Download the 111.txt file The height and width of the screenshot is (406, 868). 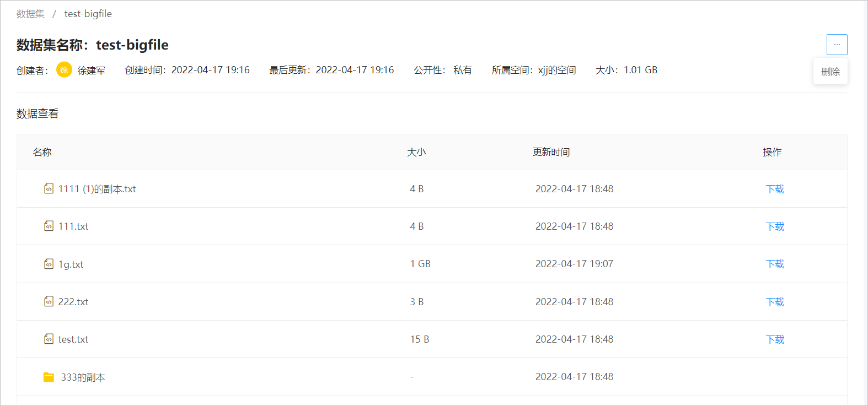coord(775,226)
